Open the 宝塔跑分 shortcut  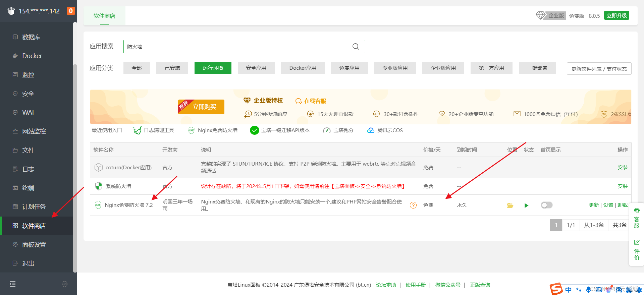pyautogui.click(x=338, y=130)
